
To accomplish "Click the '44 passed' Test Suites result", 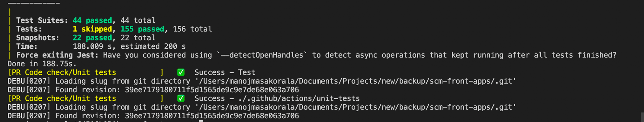I will click(92, 20).
